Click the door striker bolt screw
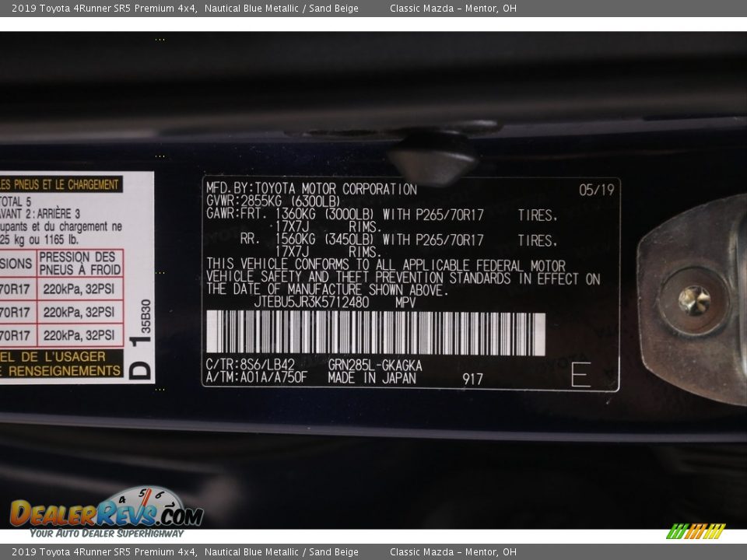This screenshot has height=560, width=747. pos(693,300)
